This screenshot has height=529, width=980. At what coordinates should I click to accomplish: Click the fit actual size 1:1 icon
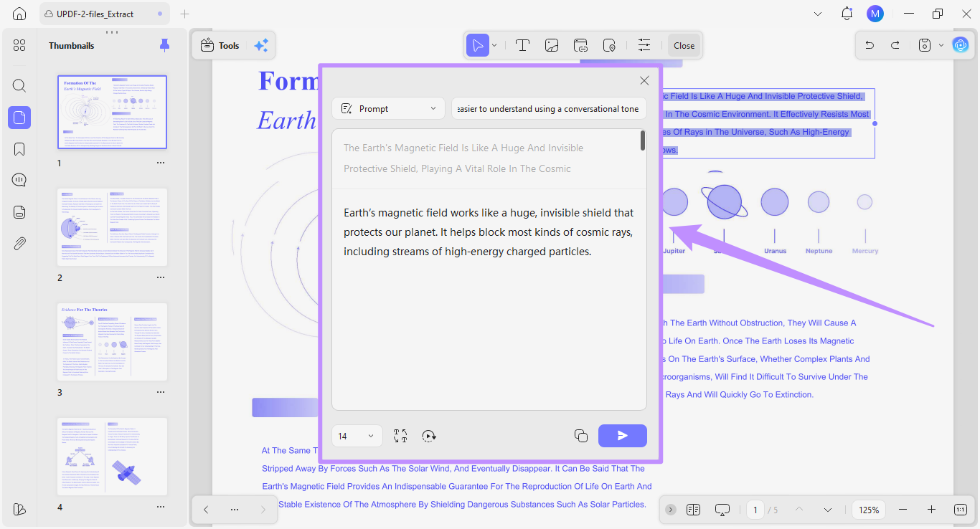(961, 510)
